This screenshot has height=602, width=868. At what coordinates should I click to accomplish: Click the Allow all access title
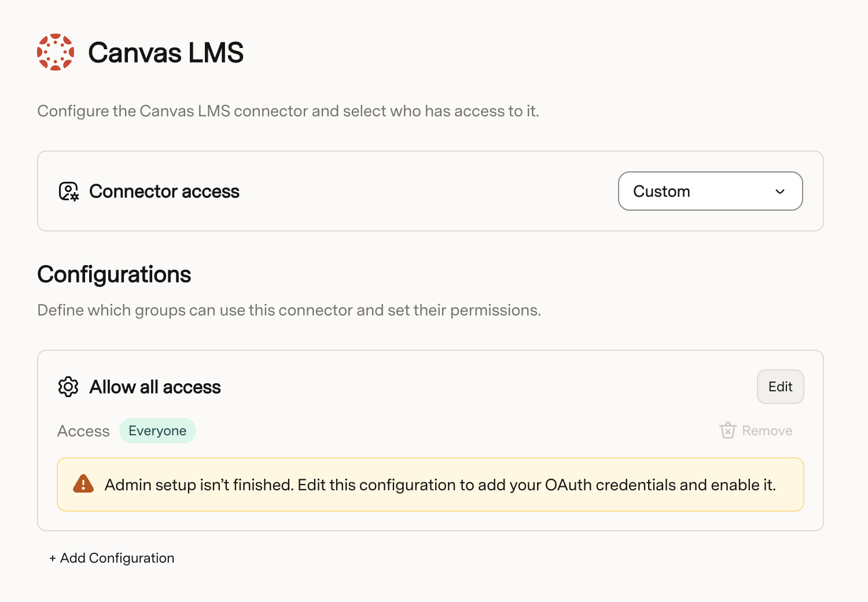(x=155, y=387)
